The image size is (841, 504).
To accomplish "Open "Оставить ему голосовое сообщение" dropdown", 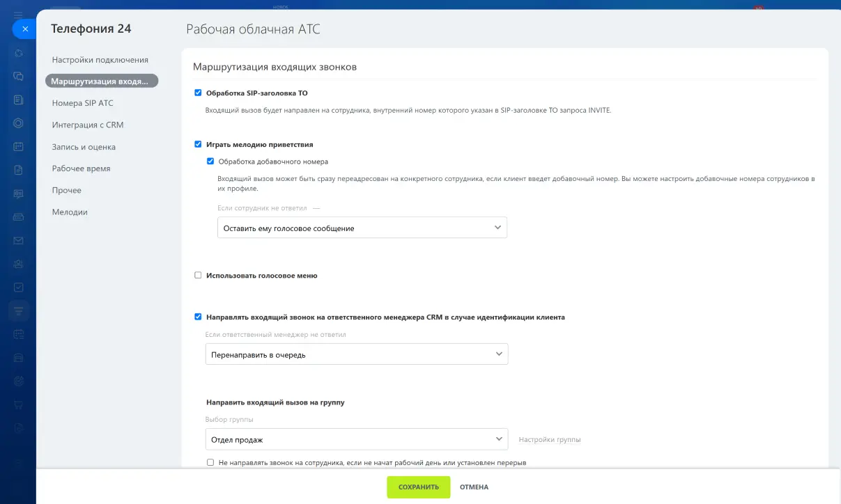I will pos(362,228).
